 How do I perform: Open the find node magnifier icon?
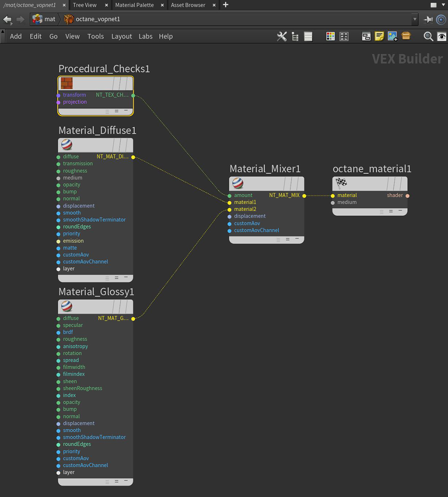pyautogui.click(x=428, y=37)
